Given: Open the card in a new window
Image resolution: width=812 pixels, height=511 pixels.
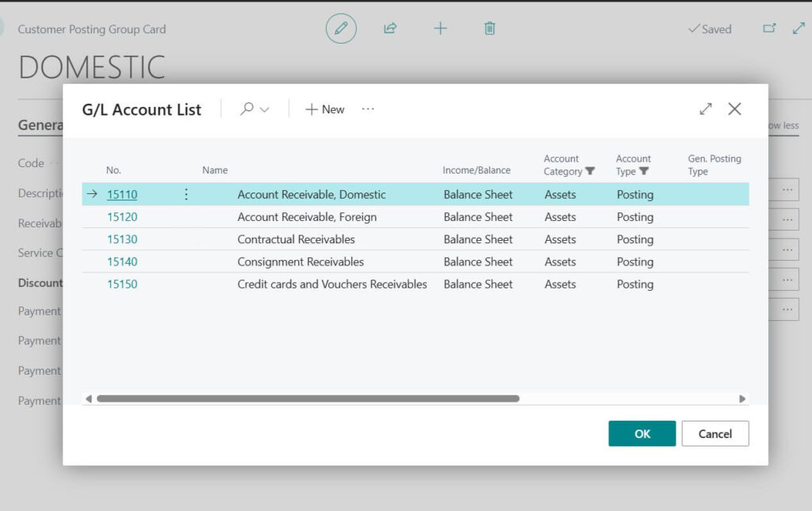Looking at the screenshot, I should (769, 28).
